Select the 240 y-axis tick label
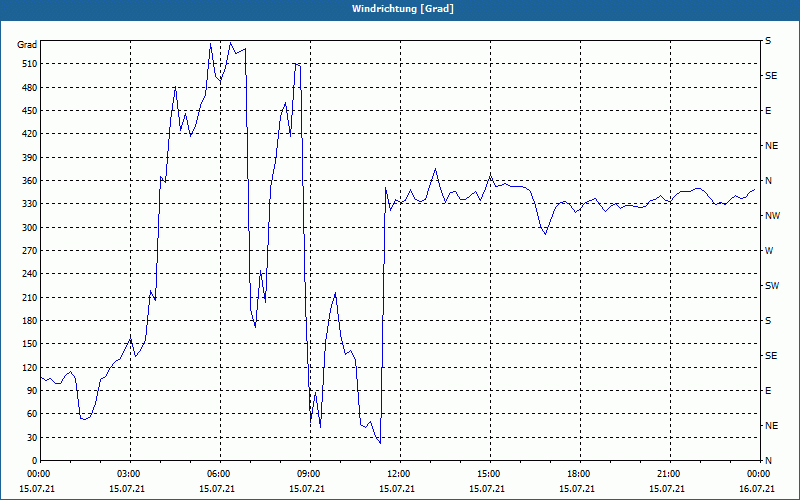Viewport: 800px width, 500px height. click(x=30, y=274)
